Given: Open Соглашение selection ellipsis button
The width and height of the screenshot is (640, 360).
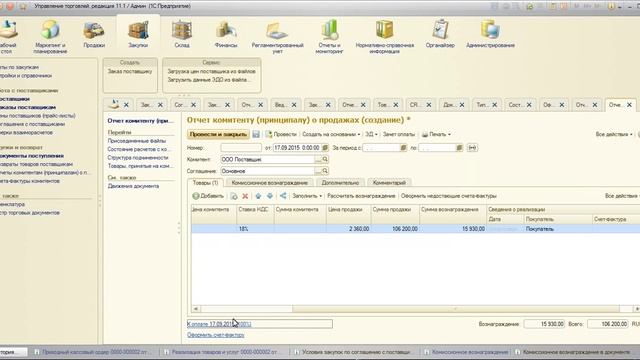Looking at the screenshot, I should [x=318, y=171].
